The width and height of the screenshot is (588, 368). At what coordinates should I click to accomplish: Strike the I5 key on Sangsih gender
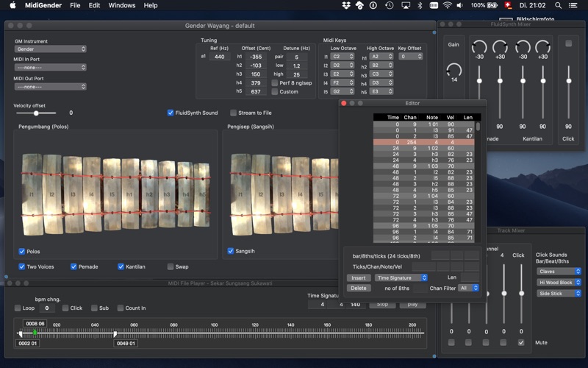point(320,194)
